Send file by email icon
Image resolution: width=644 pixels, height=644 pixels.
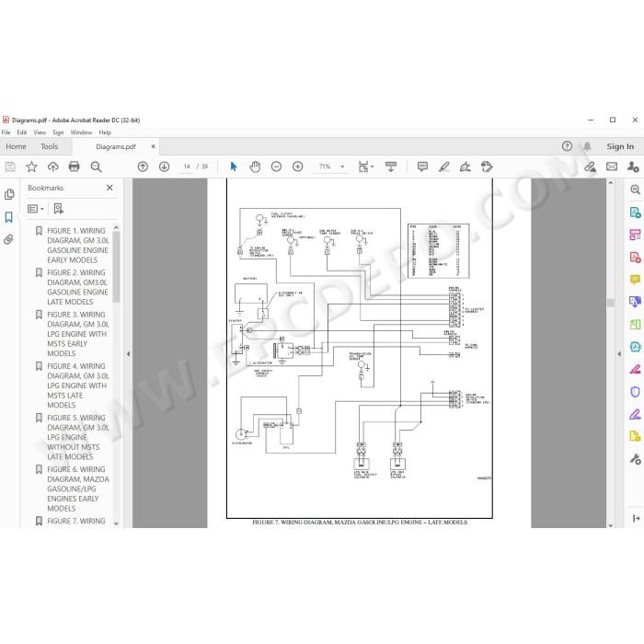pyautogui.click(x=612, y=167)
